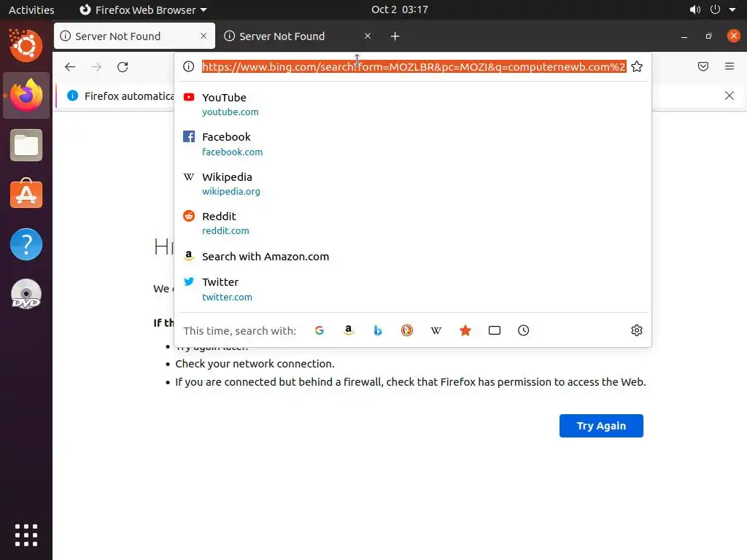Select the YouTube suggestion
747x560 pixels.
pyautogui.click(x=413, y=104)
